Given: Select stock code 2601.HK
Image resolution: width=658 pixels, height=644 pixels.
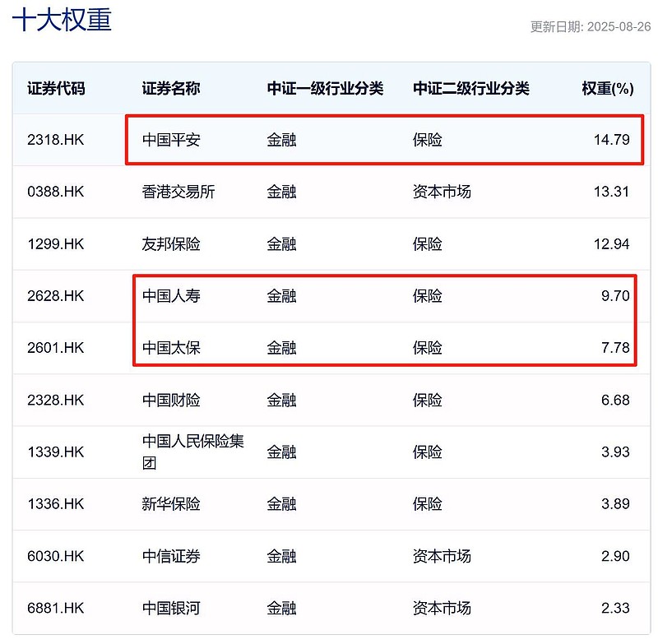Looking at the screenshot, I should tap(56, 348).
